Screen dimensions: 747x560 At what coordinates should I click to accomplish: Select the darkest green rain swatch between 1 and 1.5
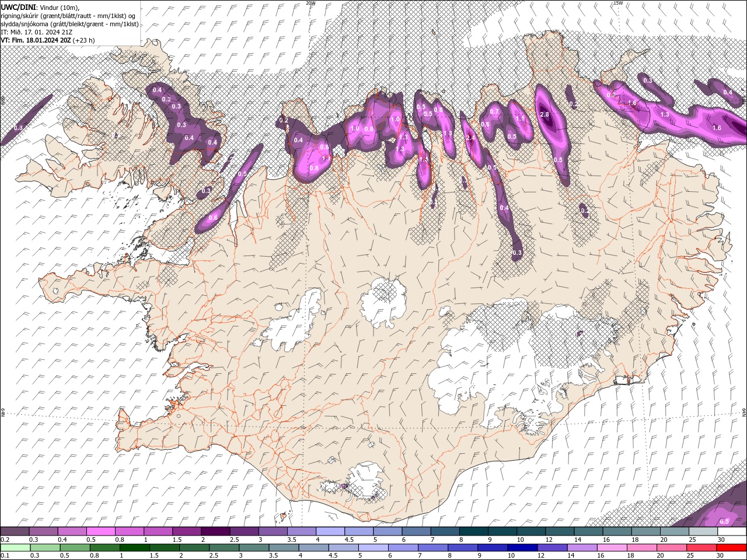click(x=134, y=548)
